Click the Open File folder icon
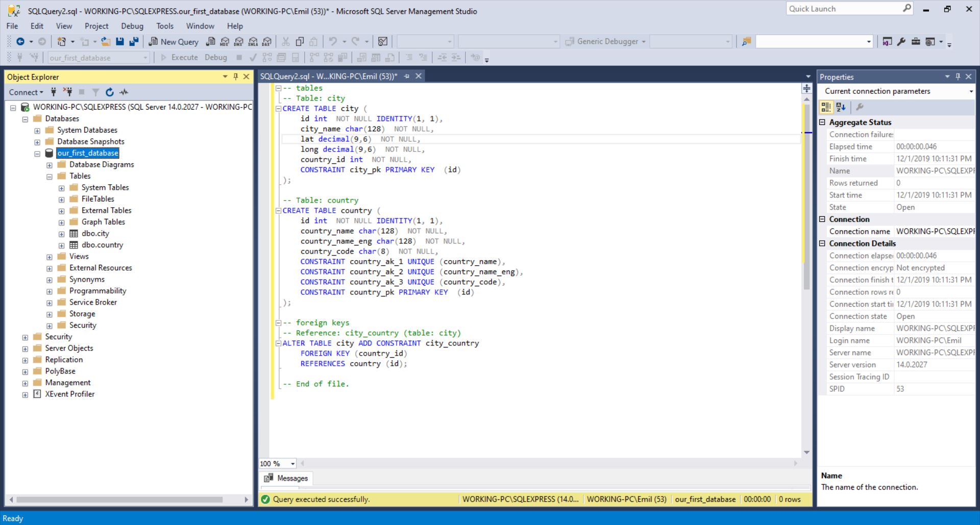980x525 pixels. tap(106, 42)
